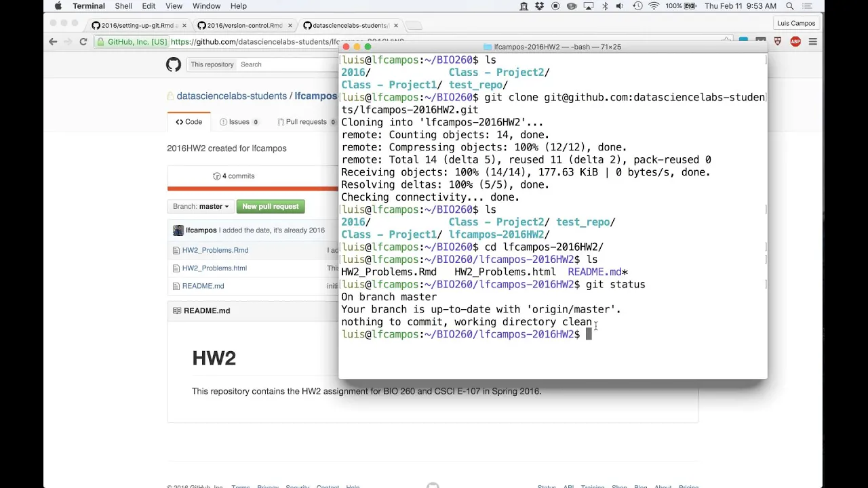The height and width of the screenshot is (488, 868).
Task: Click the New pull request button
Action: [271, 206]
